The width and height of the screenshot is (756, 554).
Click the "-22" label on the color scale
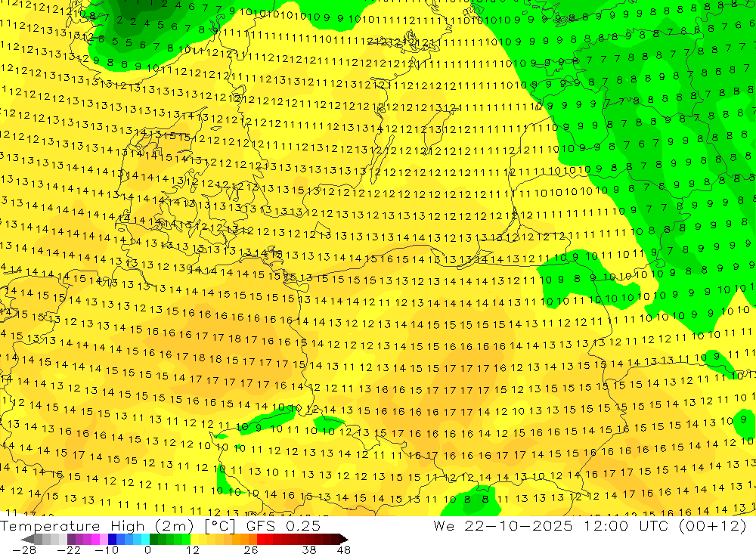[69, 549]
